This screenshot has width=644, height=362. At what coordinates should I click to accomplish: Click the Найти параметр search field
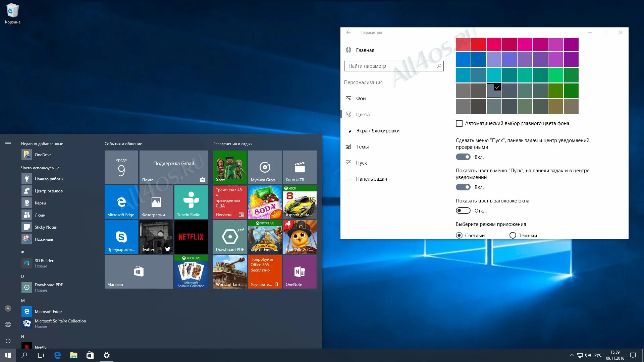tap(389, 66)
